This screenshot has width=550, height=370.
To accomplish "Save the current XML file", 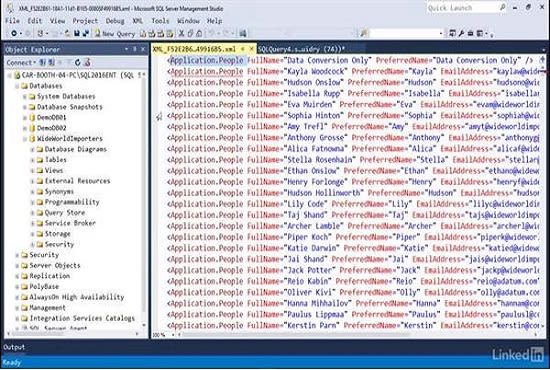I will point(77,33).
